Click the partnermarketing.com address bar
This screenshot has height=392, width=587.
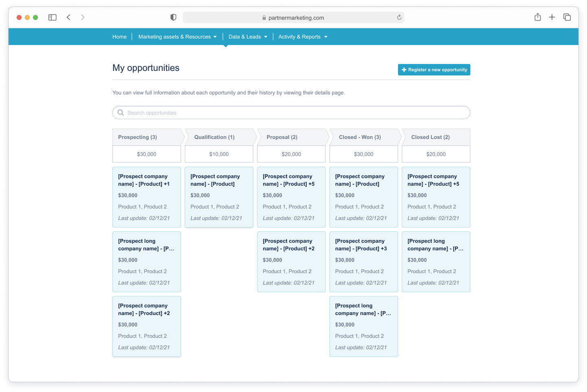(293, 17)
